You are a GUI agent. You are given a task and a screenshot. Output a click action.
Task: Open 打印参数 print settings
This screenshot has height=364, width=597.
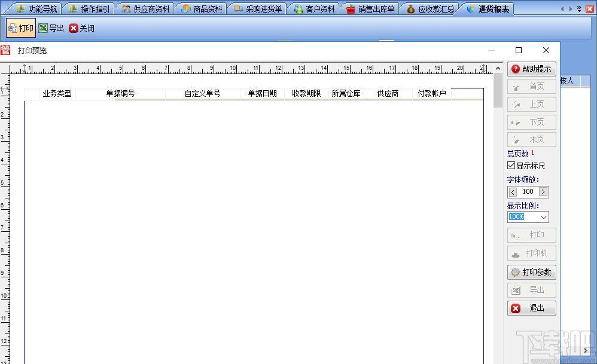pyautogui.click(x=532, y=272)
